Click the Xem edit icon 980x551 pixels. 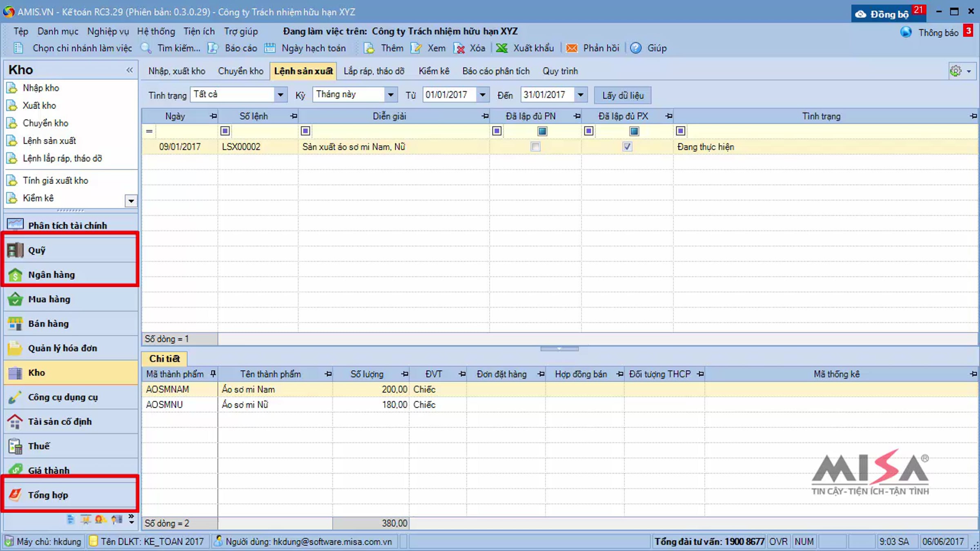(x=416, y=48)
